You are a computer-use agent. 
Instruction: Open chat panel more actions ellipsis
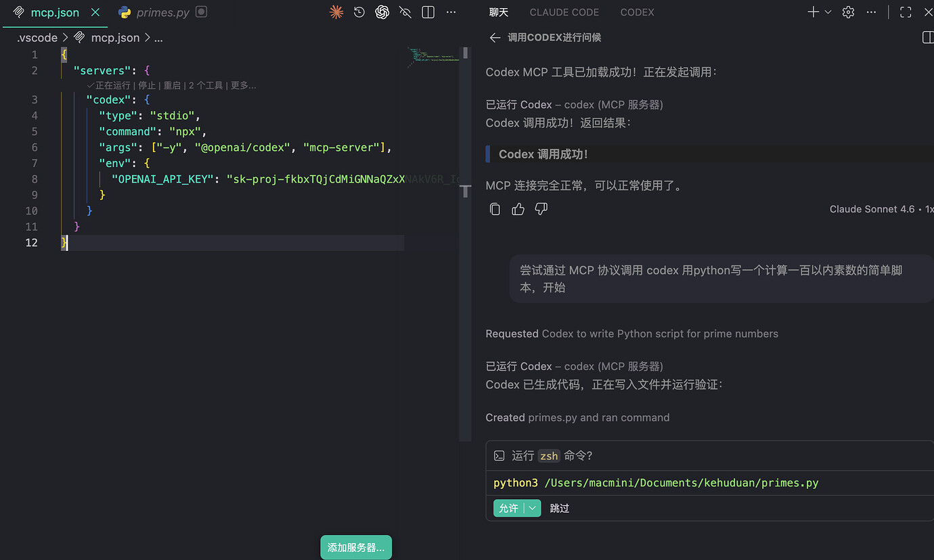pyautogui.click(x=872, y=12)
